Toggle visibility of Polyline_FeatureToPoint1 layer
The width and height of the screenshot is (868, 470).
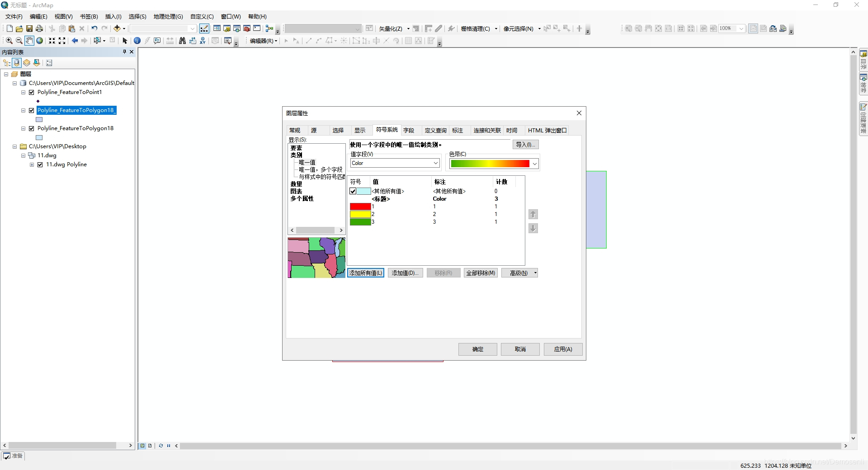(x=32, y=92)
